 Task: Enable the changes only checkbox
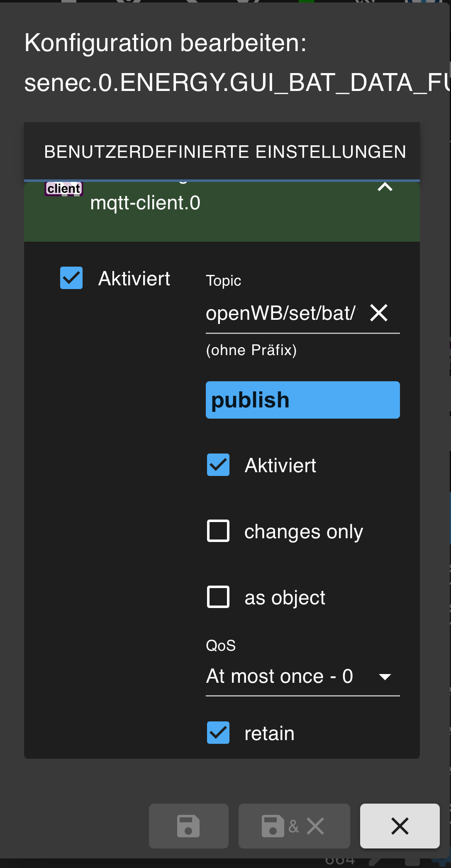coord(218,531)
